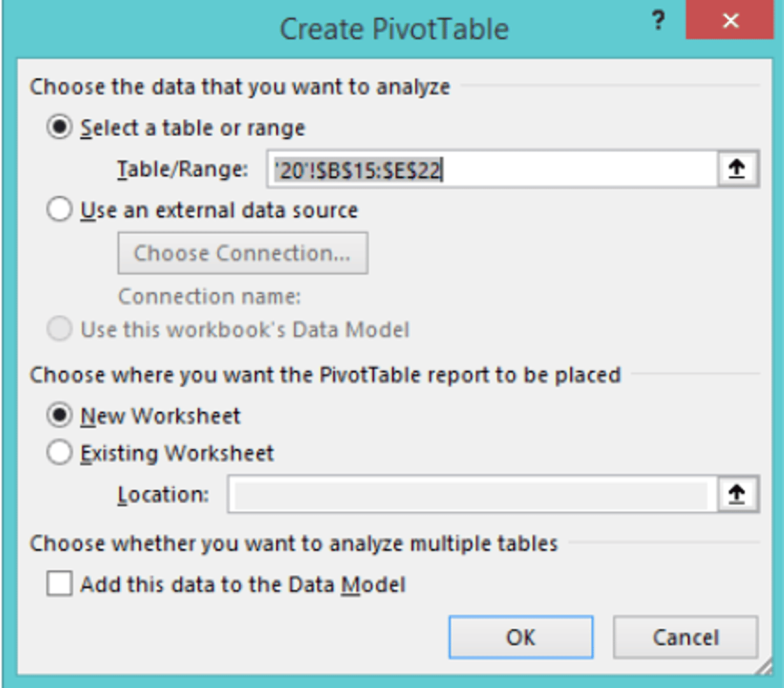Enable 'Add this data to the Data Model'
This screenshot has height=688, width=784.
[x=59, y=583]
